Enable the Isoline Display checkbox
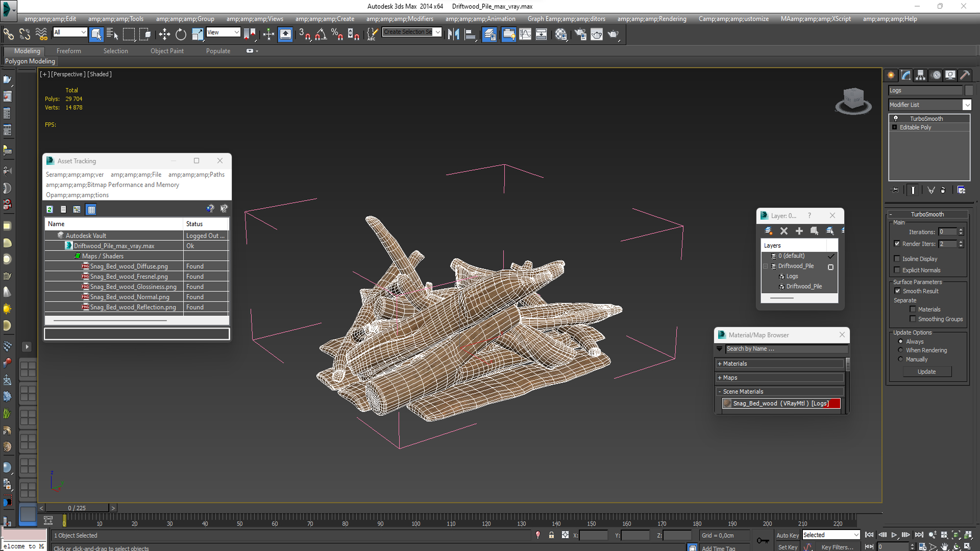 click(897, 259)
